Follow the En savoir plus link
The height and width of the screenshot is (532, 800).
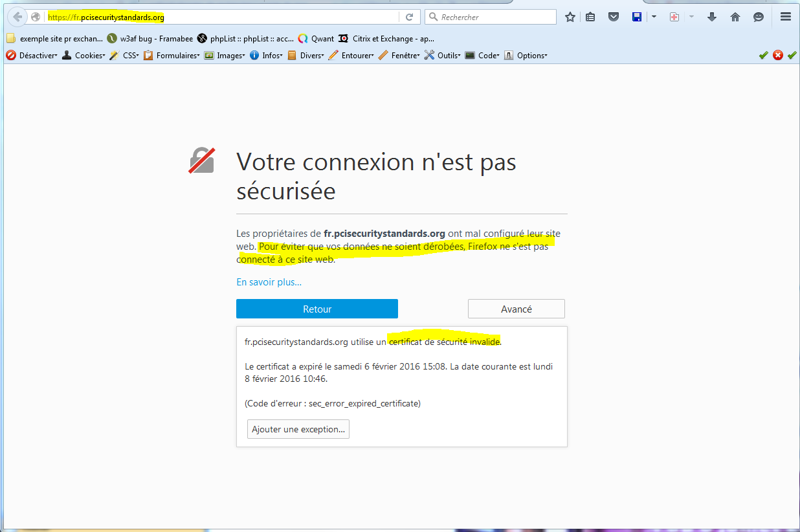pos(269,282)
